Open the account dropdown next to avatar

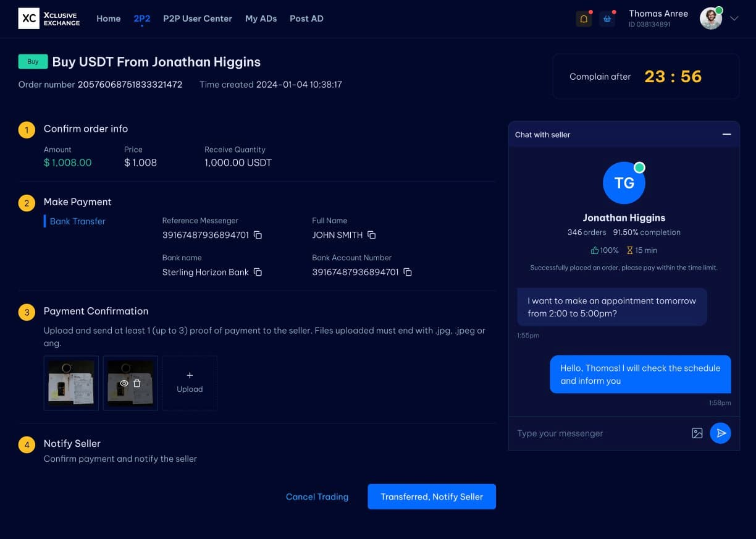[x=734, y=19]
